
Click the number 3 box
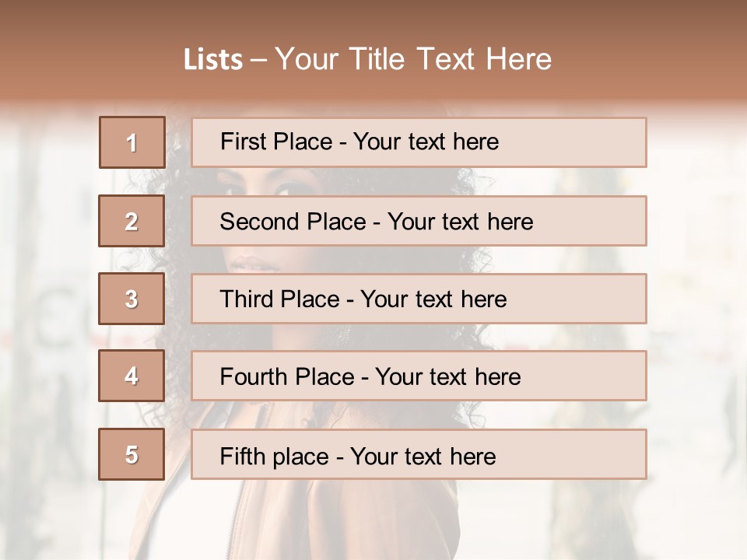(132, 299)
